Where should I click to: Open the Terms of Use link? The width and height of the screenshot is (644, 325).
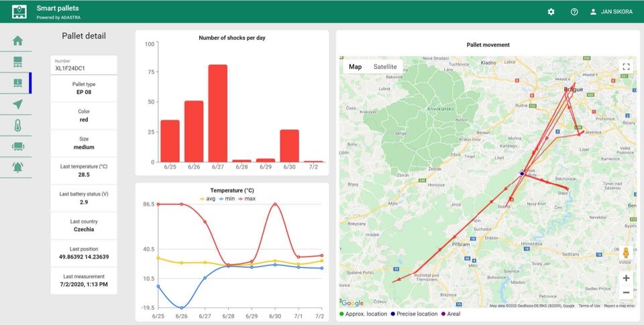(589, 306)
